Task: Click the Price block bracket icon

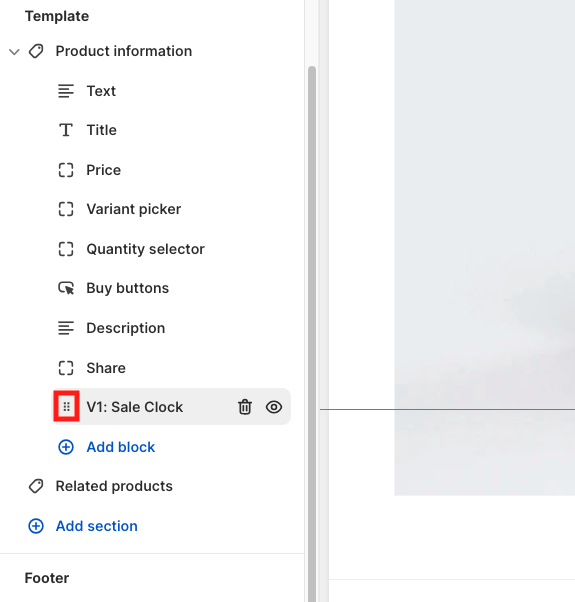Action: pos(66,170)
